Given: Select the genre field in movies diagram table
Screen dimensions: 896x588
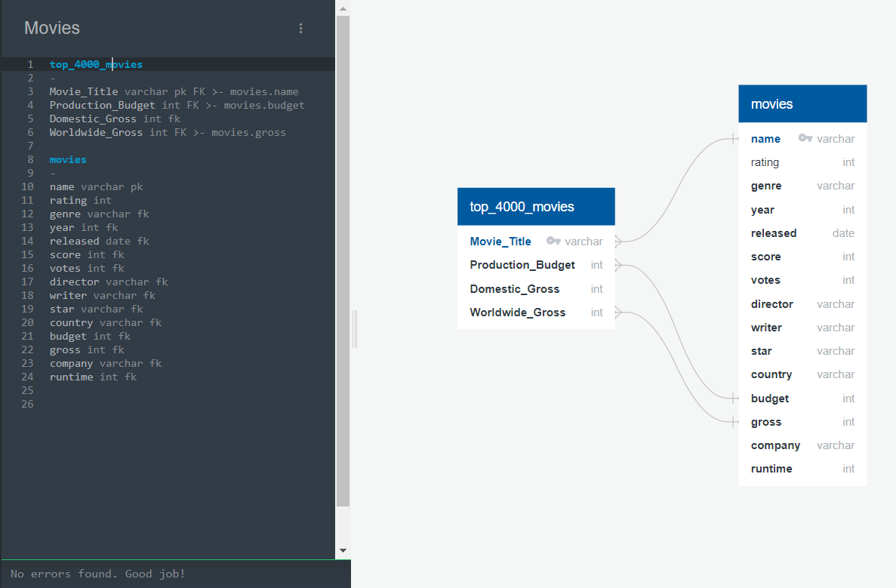Looking at the screenshot, I should [802, 186].
